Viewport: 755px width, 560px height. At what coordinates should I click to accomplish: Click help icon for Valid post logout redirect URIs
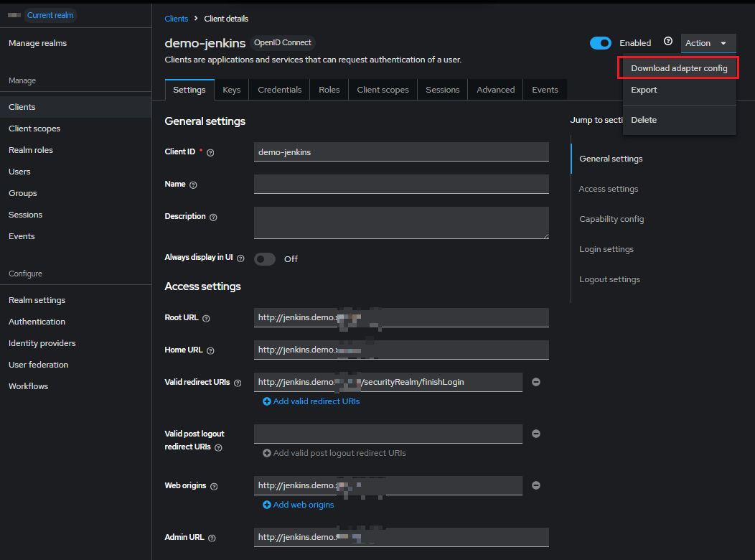[218, 448]
